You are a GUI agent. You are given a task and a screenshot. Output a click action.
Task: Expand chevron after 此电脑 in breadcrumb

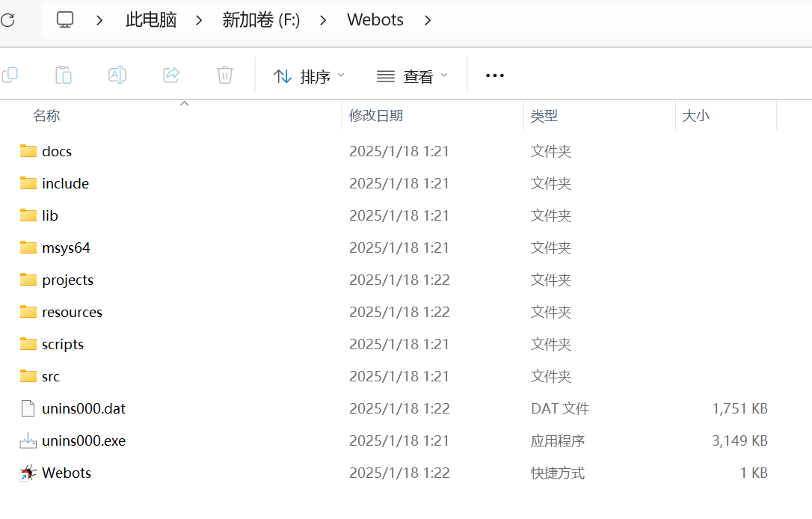(199, 20)
